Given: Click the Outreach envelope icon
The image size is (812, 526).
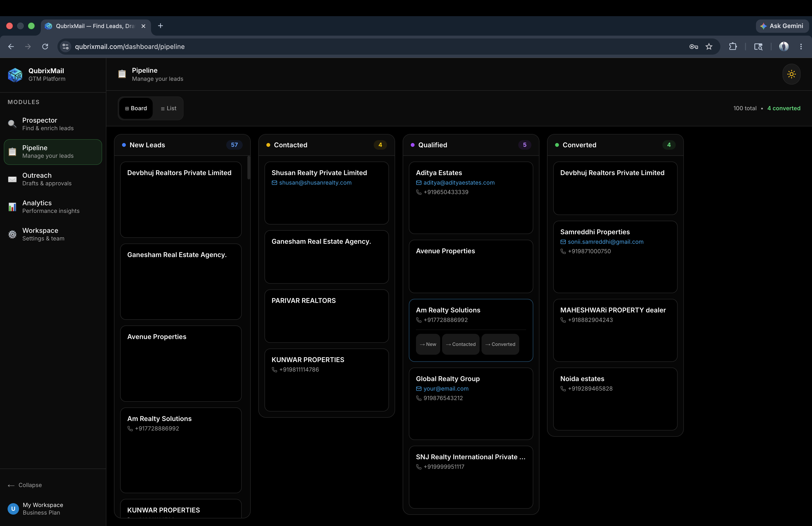Looking at the screenshot, I should pos(12,179).
